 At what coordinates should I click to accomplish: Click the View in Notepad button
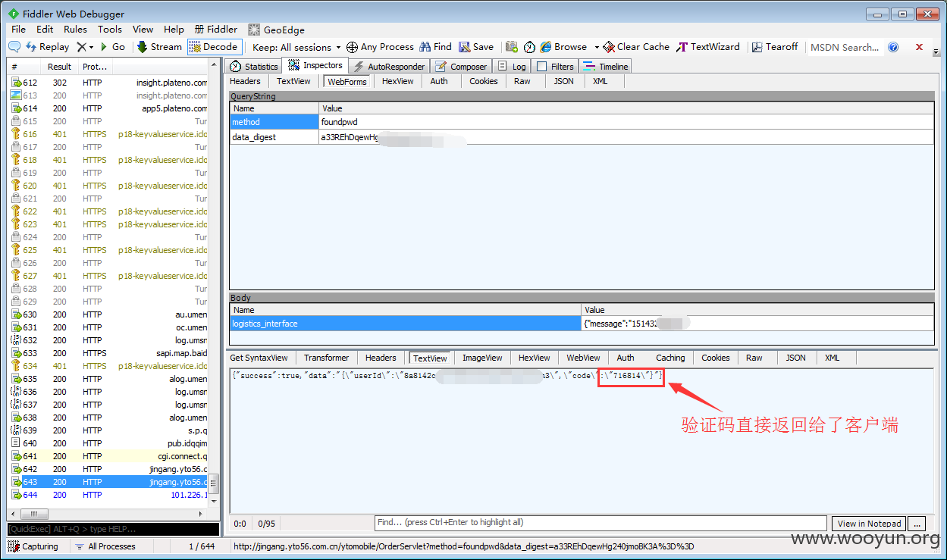coord(869,524)
